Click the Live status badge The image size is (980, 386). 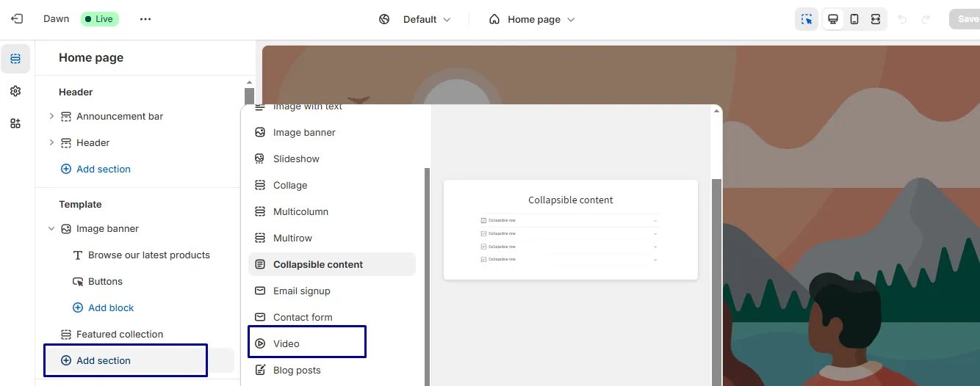(99, 19)
